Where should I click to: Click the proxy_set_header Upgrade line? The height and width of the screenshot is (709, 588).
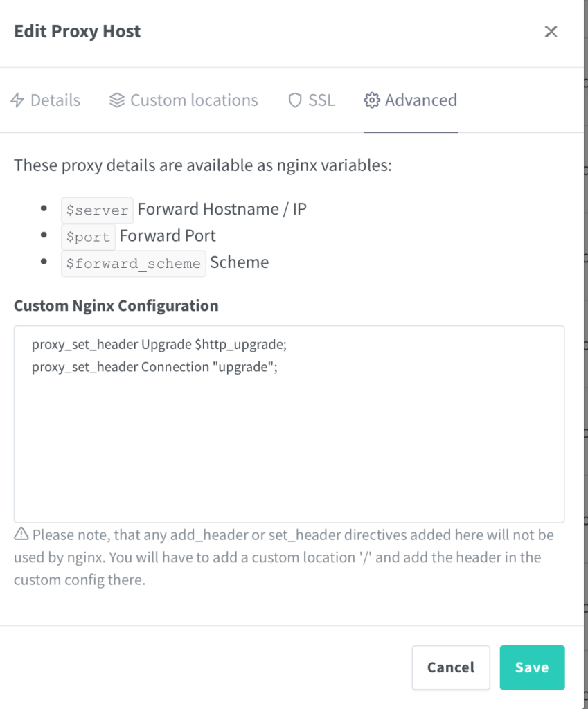pyautogui.click(x=159, y=345)
